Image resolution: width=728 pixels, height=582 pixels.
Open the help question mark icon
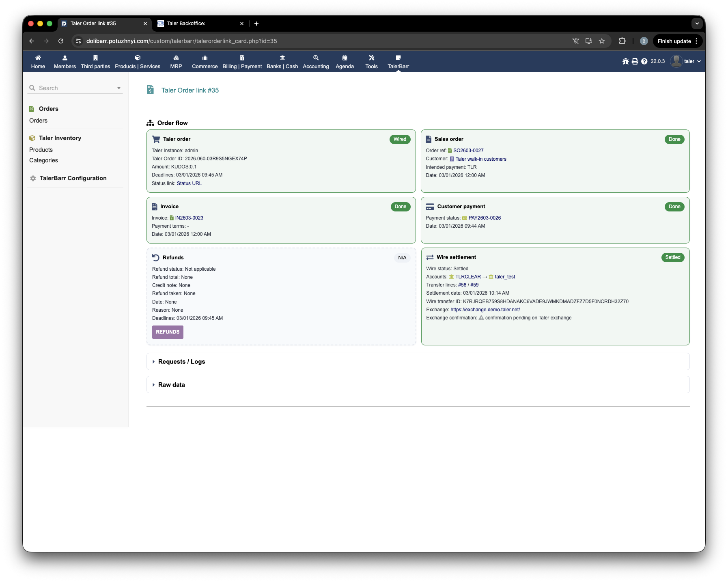(644, 61)
